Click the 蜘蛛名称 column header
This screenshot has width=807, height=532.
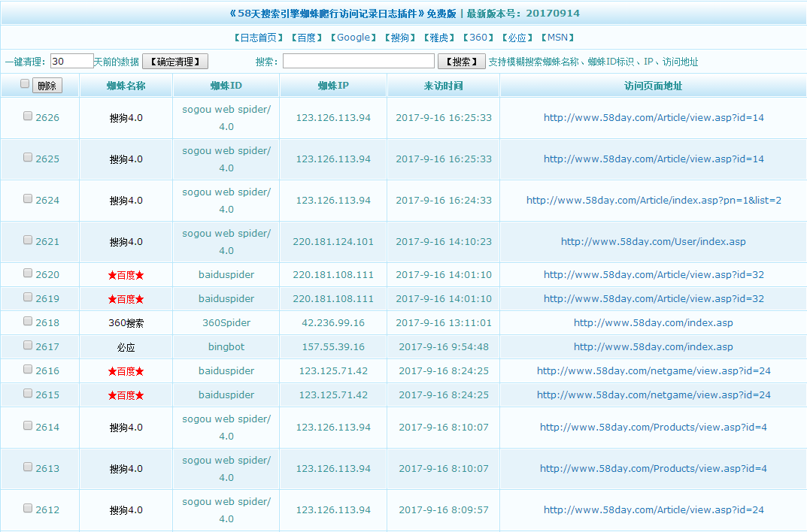pos(126,86)
